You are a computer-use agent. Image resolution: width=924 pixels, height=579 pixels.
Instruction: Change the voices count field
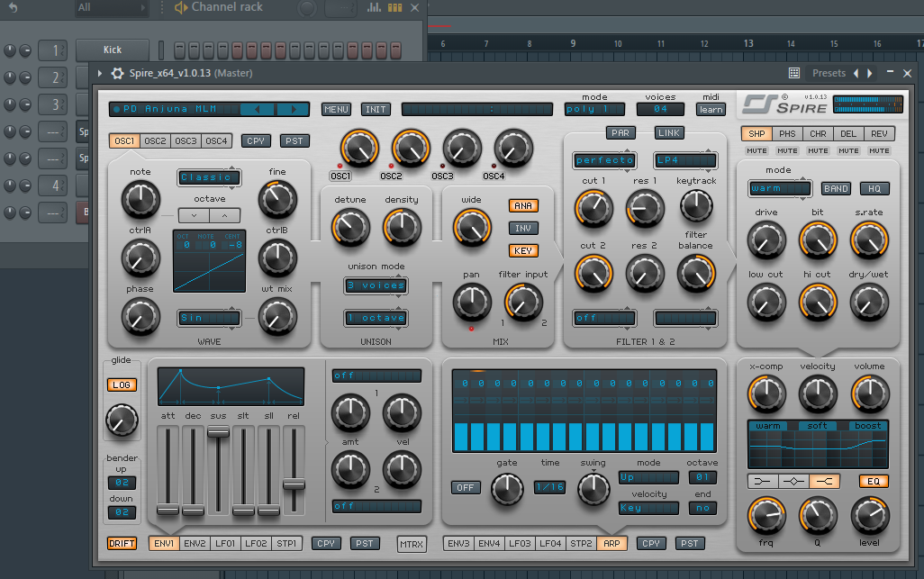coord(661,109)
